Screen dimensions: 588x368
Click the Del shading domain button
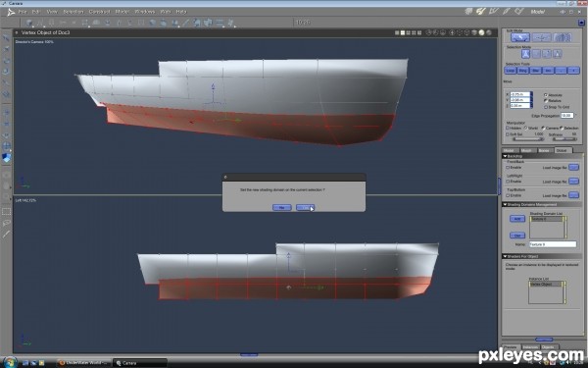pos(517,236)
